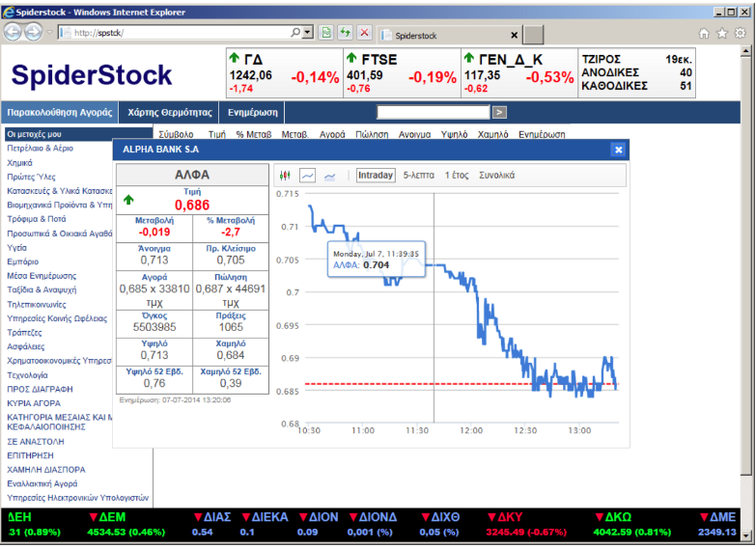Open ΠΡΟΣ ΔΙΑΓΡΑΦΗ category
The height and width of the screenshot is (548, 756).
point(40,389)
